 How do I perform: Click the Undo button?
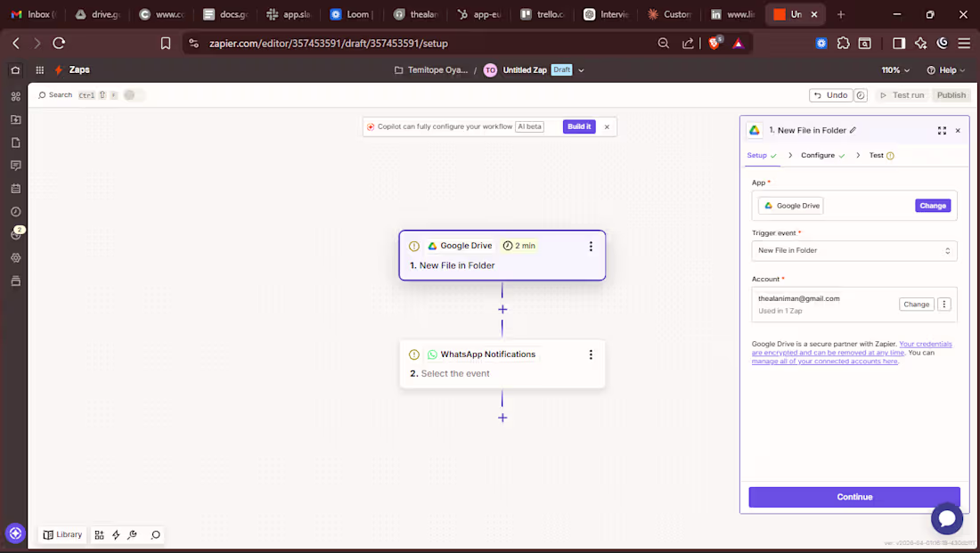click(x=831, y=95)
